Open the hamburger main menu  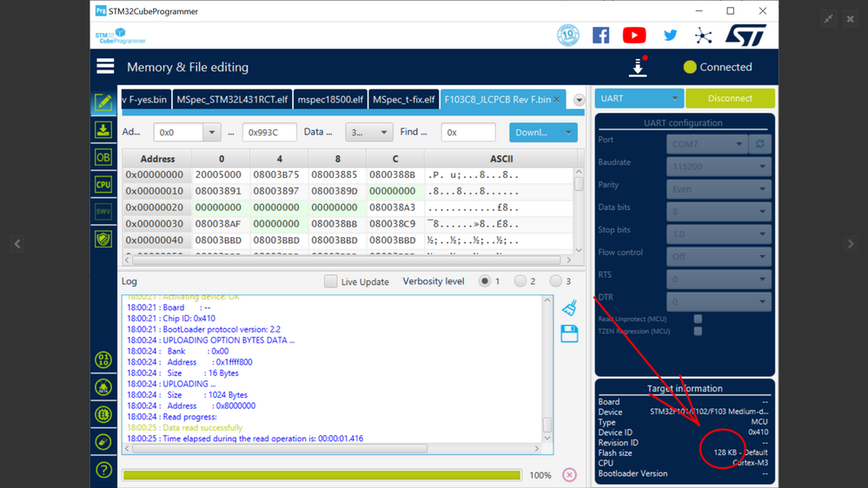pos(105,66)
